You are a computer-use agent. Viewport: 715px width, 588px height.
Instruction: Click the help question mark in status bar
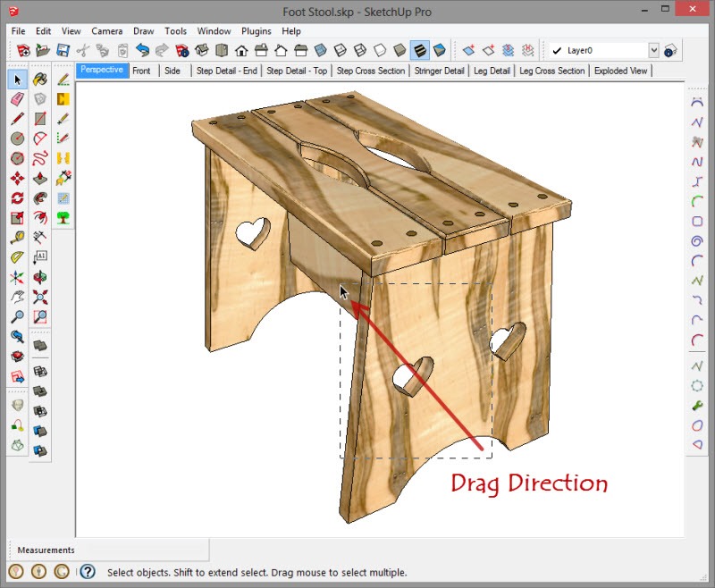(x=88, y=572)
